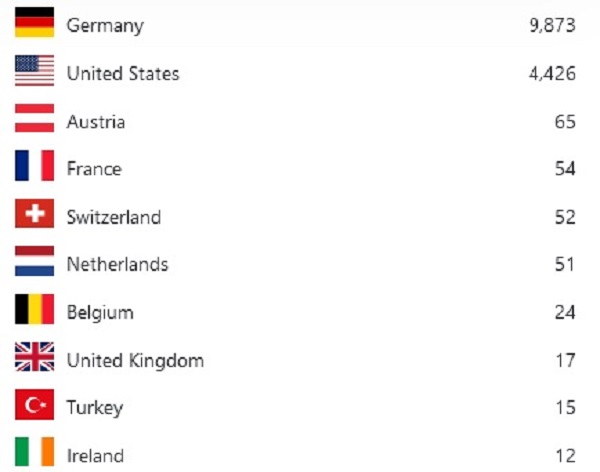The image size is (600, 472).
Task: Select the Ireland flag icon
Action: tap(34, 452)
